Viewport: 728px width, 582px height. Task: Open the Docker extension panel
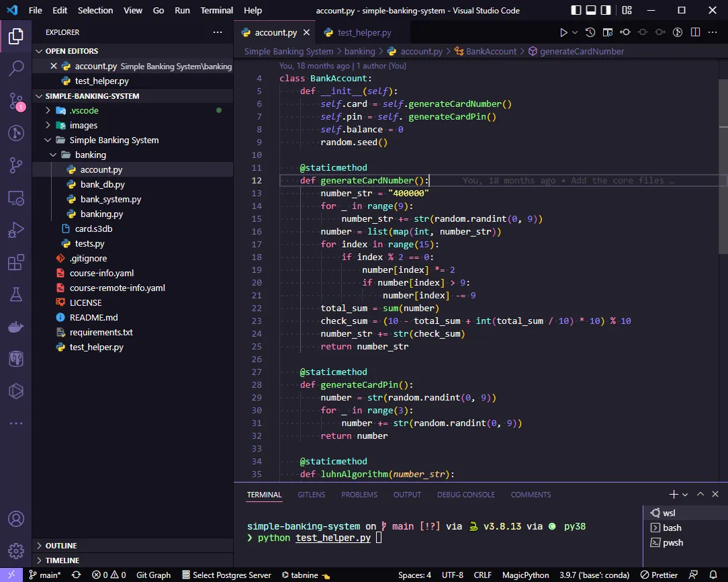pyautogui.click(x=16, y=327)
